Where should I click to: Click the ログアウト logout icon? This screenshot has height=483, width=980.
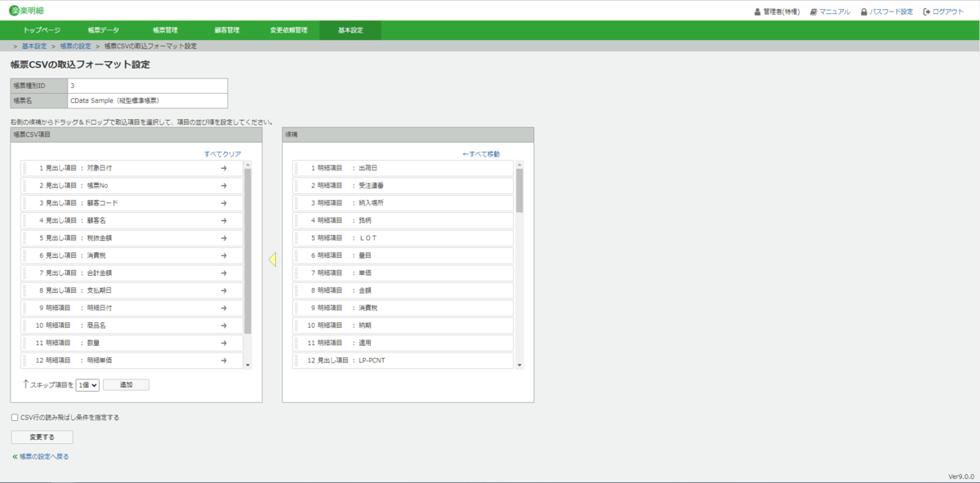coord(926,11)
